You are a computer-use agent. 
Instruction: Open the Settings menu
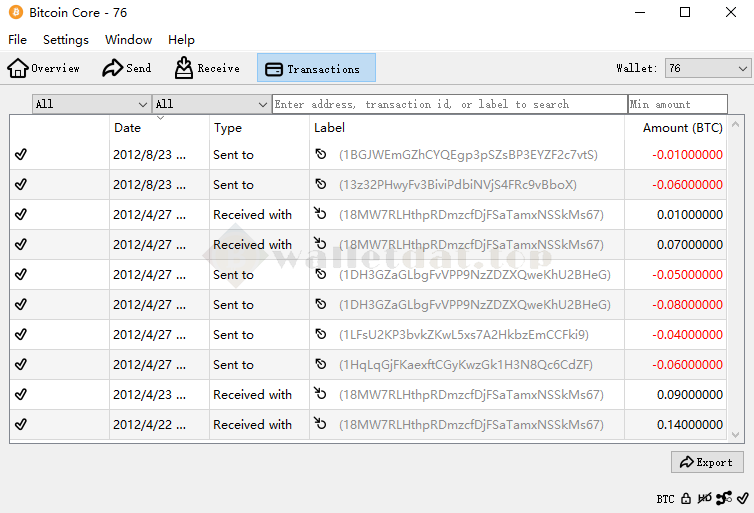pos(66,40)
